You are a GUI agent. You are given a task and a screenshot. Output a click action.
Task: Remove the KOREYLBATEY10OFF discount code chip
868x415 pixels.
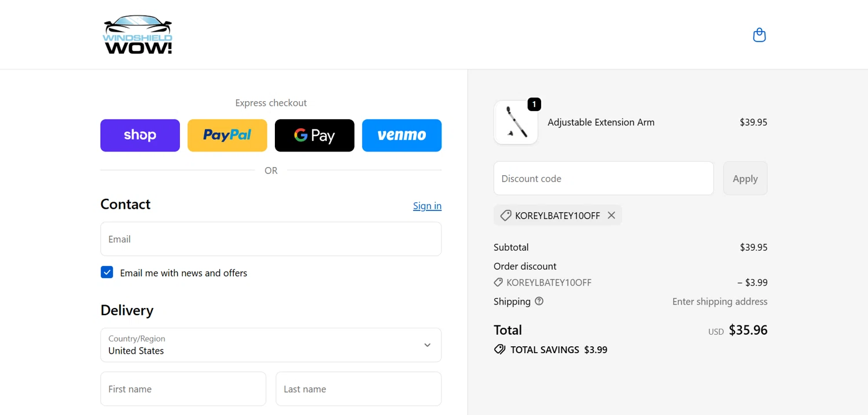[x=611, y=216]
